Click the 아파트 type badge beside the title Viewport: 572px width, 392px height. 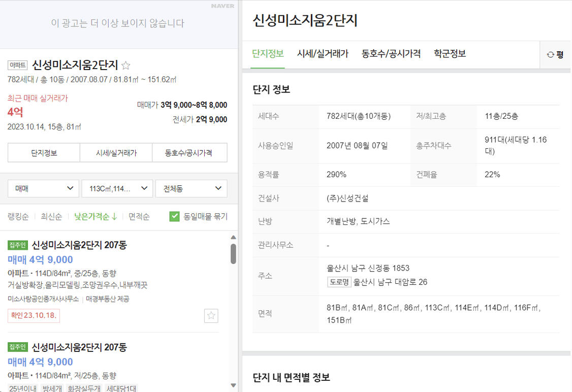click(17, 66)
